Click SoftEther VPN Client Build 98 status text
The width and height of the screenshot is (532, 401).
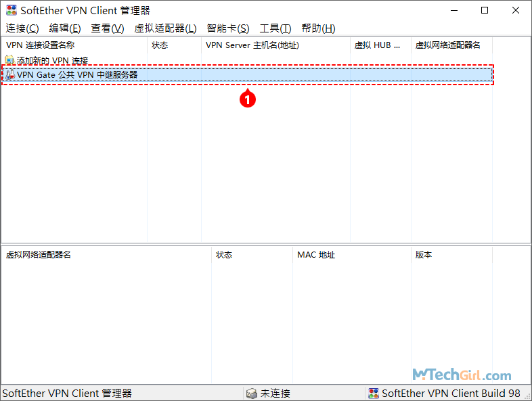click(x=451, y=393)
